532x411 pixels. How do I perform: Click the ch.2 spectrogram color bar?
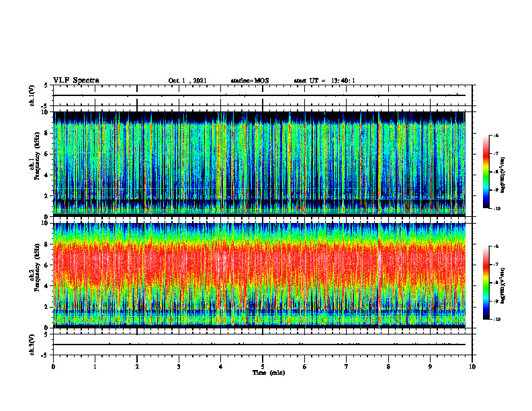pyautogui.click(x=486, y=283)
